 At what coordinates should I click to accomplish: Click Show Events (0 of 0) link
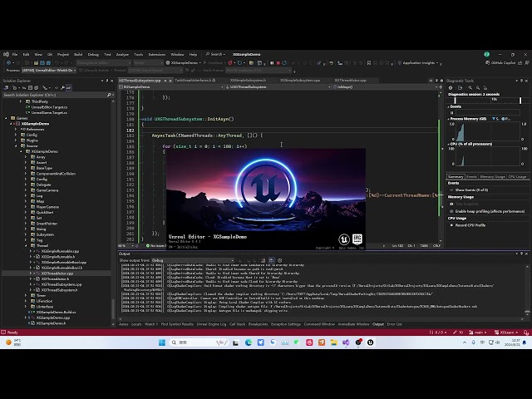[x=471, y=190]
